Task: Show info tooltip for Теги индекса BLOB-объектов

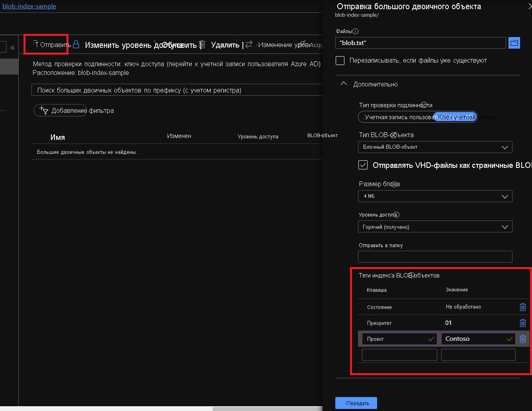Action: pos(412,275)
